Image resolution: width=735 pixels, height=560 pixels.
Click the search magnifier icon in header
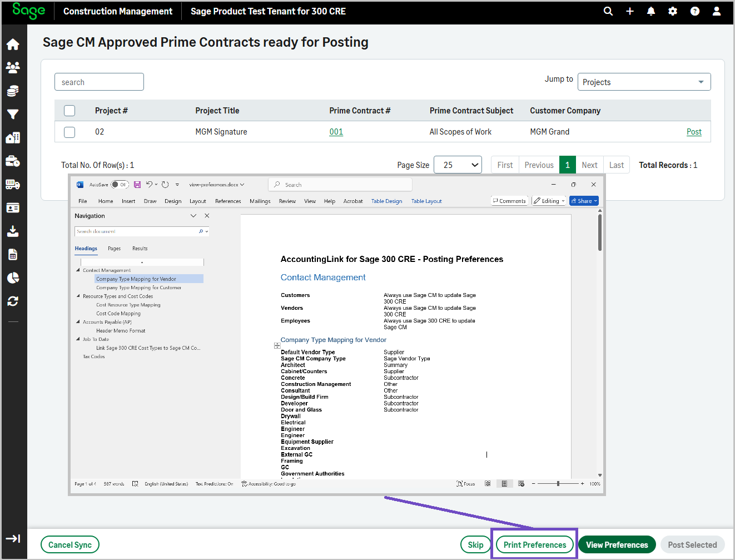pyautogui.click(x=608, y=11)
